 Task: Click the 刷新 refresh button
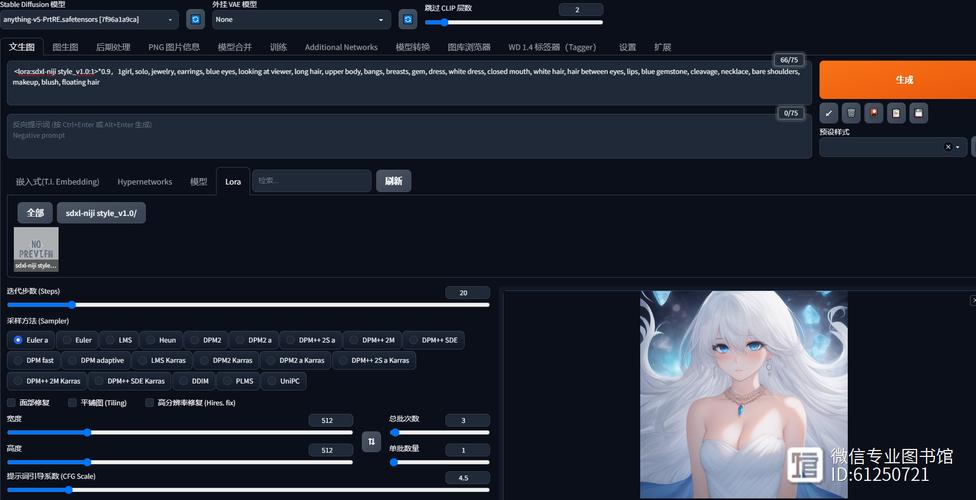click(x=393, y=181)
